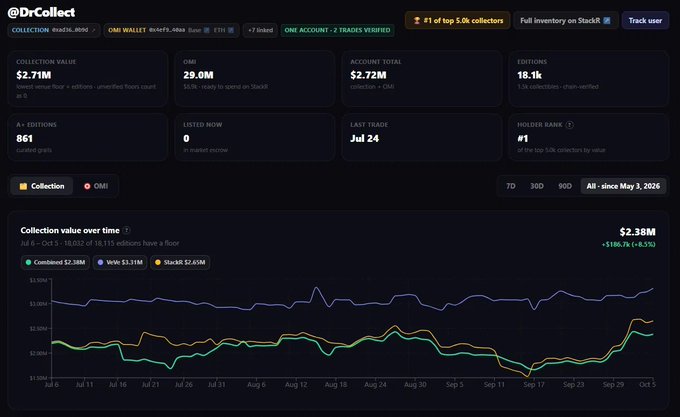The height and width of the screenshot is (417, 680).
Task: Click the A+ Editions 861 figure
Action: (x=24, y=138)
